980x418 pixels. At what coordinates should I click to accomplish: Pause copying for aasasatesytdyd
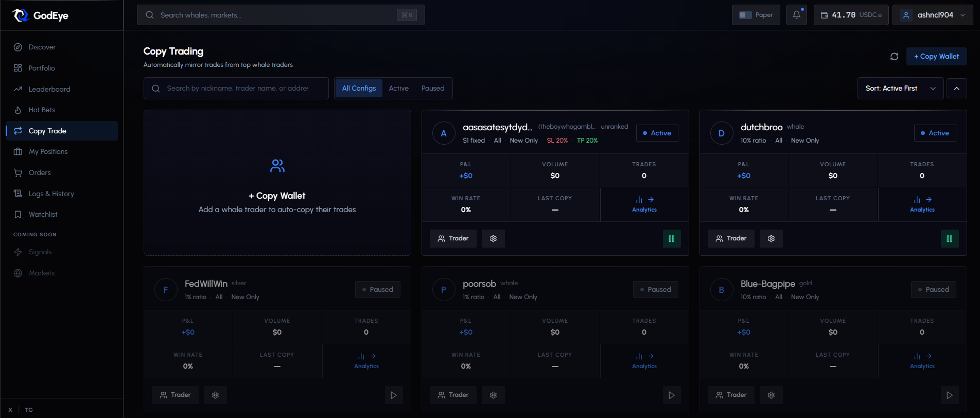[x=671, y=238]
